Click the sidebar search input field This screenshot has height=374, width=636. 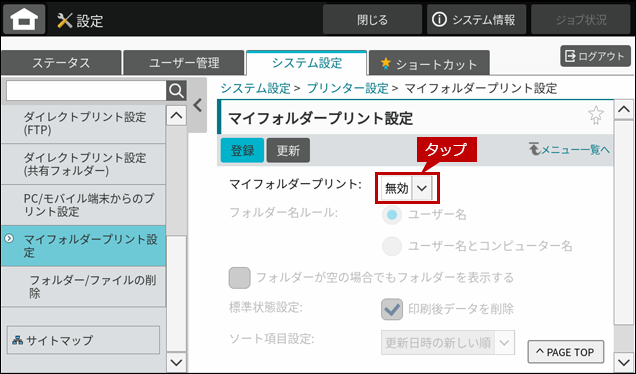point(86,90)
